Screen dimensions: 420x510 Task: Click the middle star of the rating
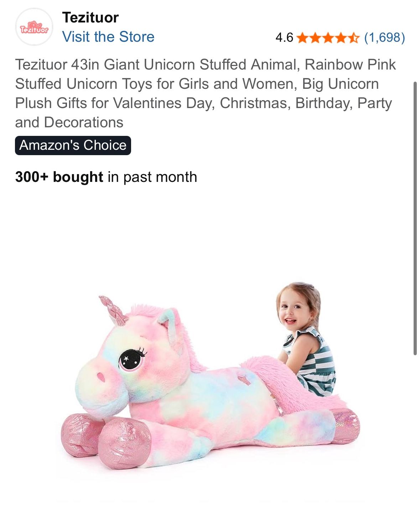click(x=328, y=37)
